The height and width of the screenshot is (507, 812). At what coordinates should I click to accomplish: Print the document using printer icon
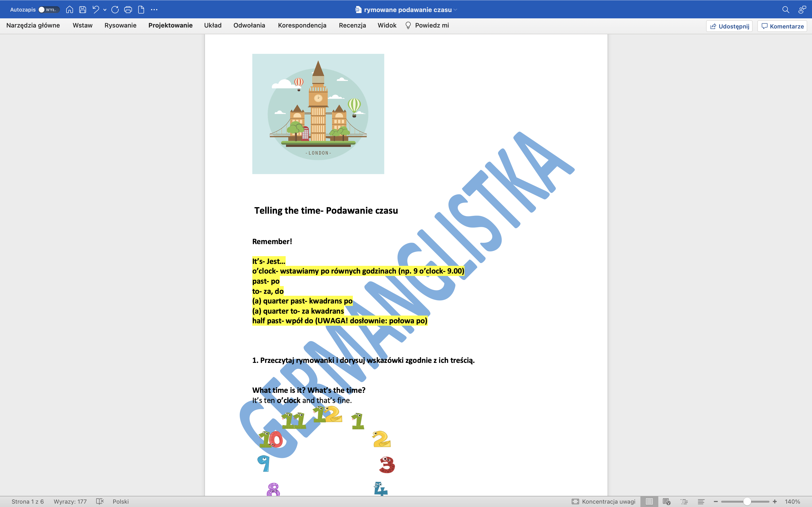(x=128, y=10)
